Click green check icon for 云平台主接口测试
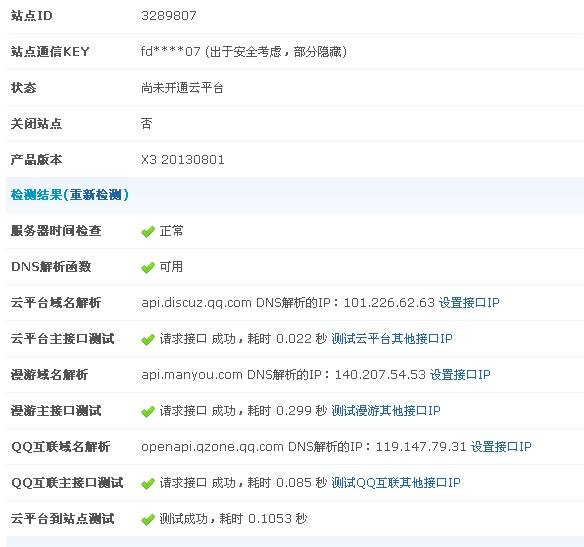Screen dimensions: 584x547 click(x=148, y=339)
